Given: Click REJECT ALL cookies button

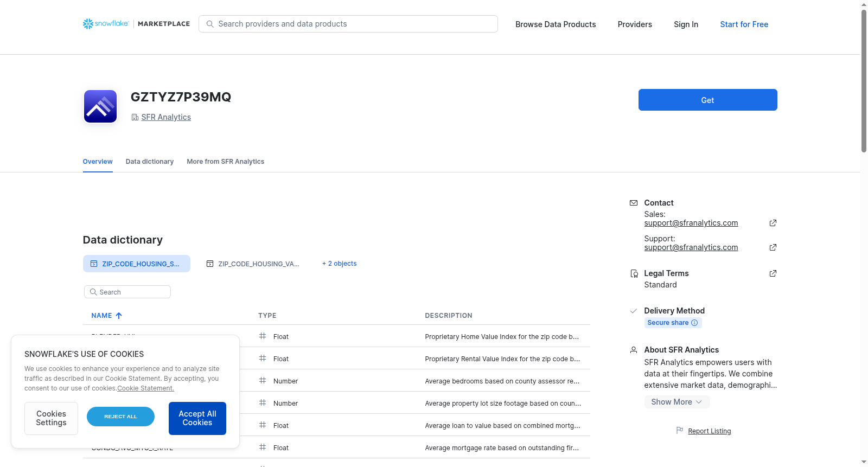Looking at the screenshot, I should [x=121, y=417].
